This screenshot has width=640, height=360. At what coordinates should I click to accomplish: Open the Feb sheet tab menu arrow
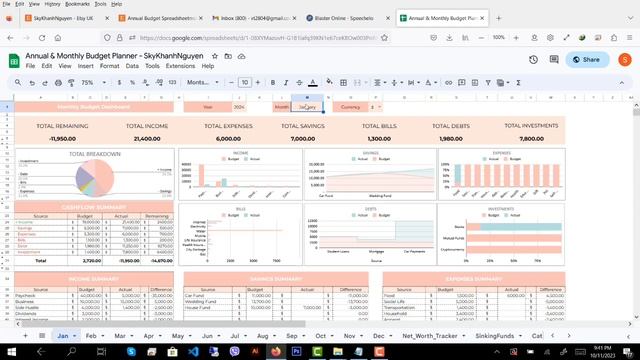point(103,336)
